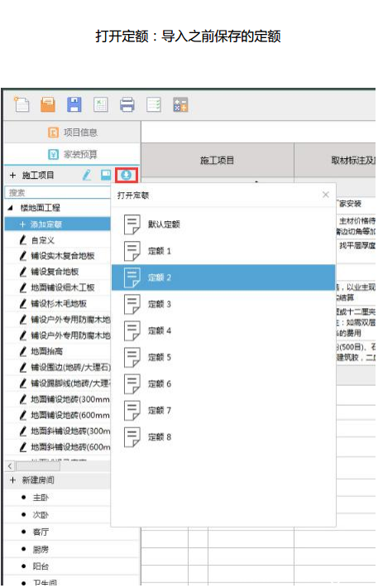Select 地面铺设细木工板 item
The height and width of the screenshot is (588, 378).
pos(62,287)
